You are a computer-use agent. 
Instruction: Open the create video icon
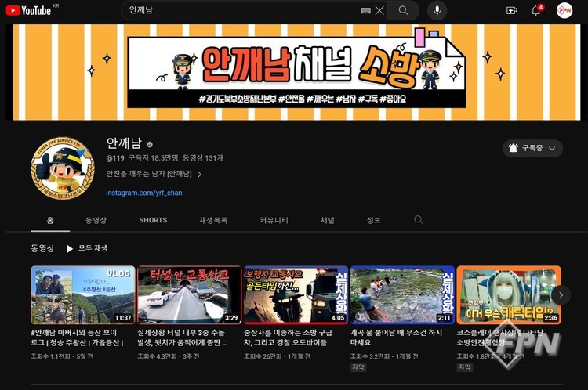pos(511,10)
